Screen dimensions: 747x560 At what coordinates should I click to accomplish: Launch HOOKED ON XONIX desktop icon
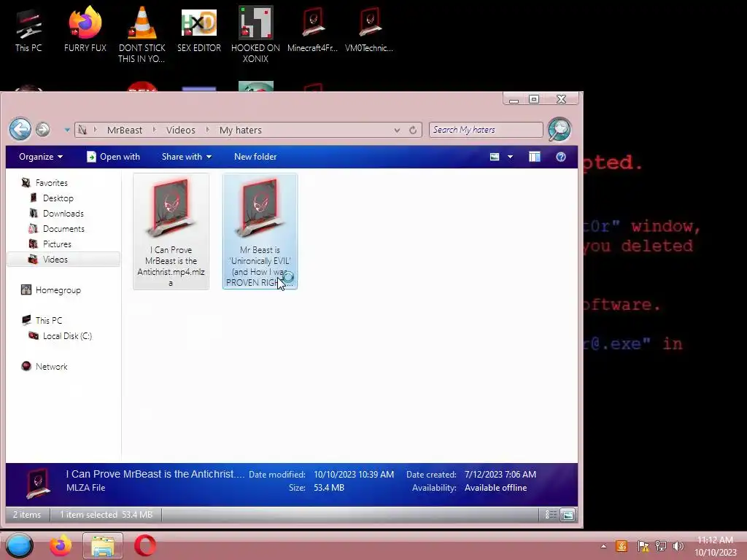(255, 35)
